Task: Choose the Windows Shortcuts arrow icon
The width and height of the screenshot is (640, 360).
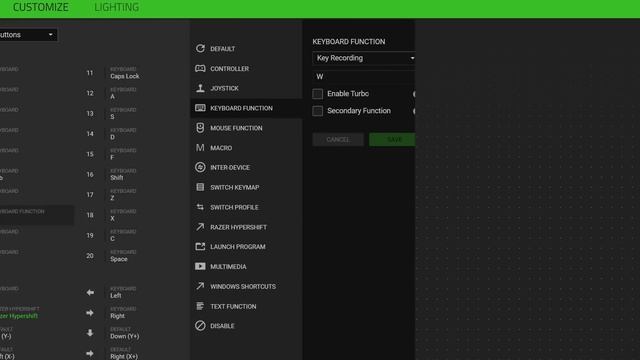Action: click(200, 286)
